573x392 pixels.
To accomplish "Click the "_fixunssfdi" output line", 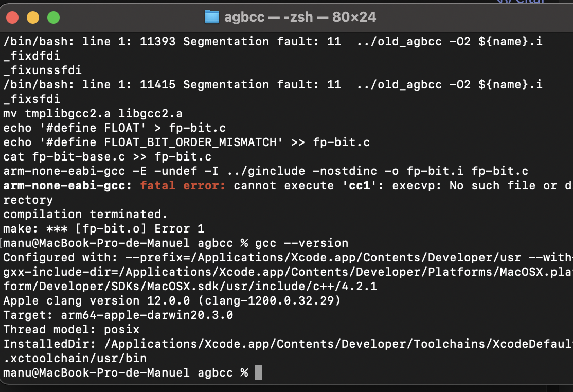I will (42, 70).
